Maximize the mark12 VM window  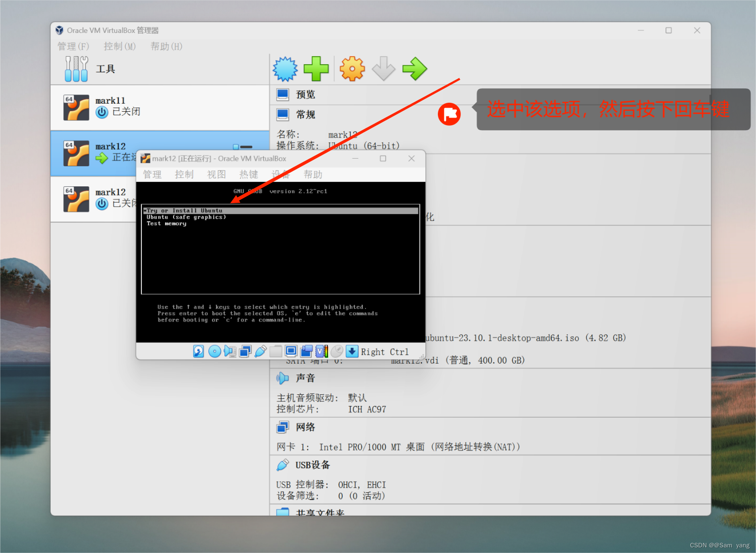[383, 159]
